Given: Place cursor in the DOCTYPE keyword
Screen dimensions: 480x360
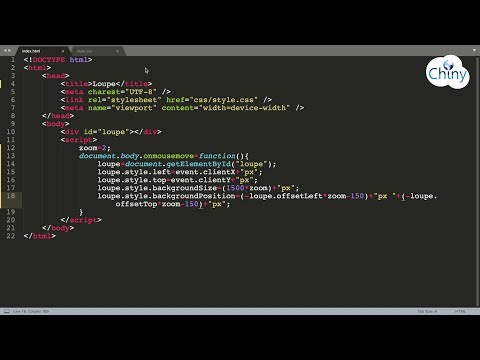Looking at the screenshot, I should 49,60.
